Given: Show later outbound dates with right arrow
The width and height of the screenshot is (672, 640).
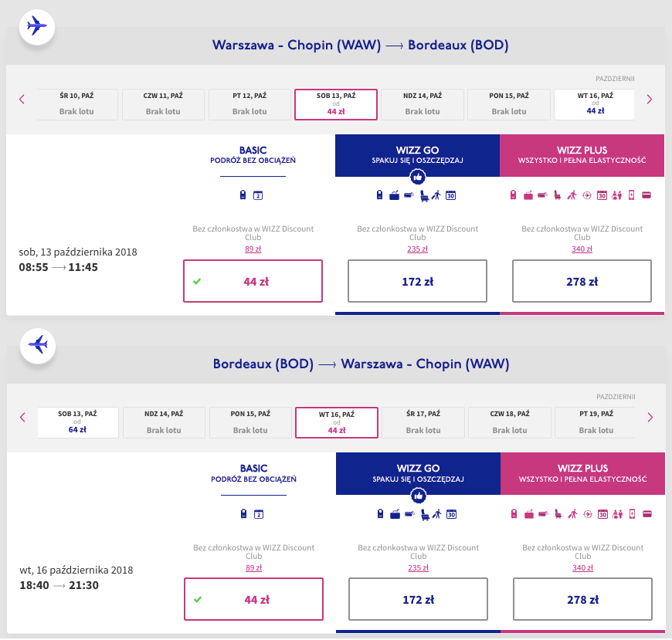Looking at the screenshot, I should point(649,99).
